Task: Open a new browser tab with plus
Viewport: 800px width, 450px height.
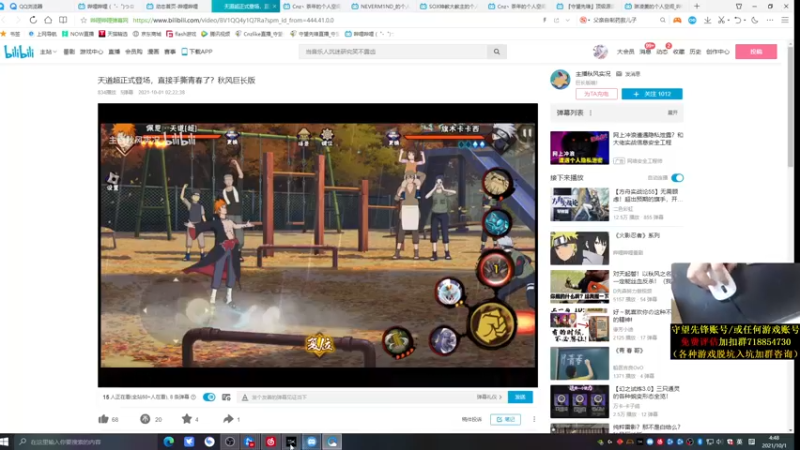Action: click(x=696, y=6)
